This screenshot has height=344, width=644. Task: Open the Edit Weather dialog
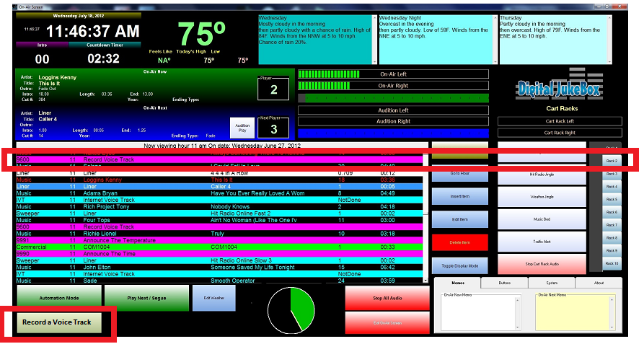[213, 298]
